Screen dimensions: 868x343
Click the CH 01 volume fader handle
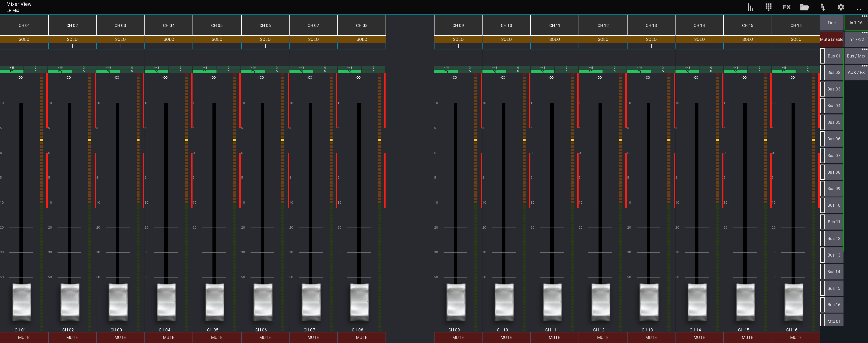(21, 302)
